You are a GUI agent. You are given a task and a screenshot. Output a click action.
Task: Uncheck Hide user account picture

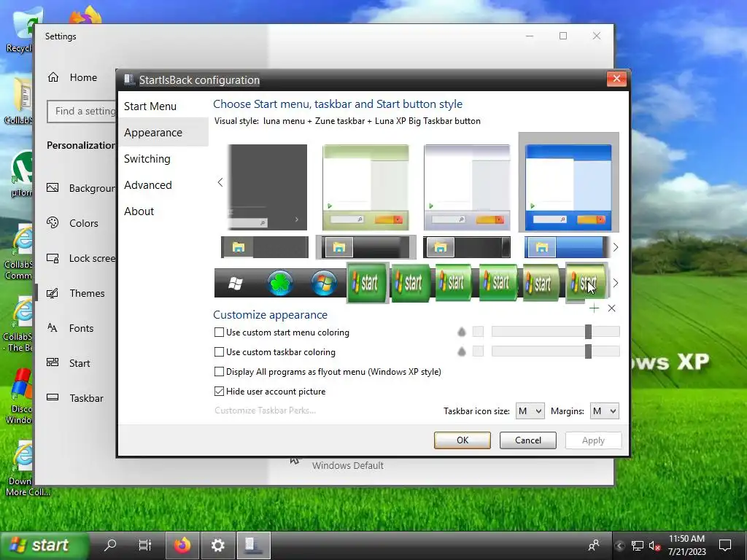point(219,392)
